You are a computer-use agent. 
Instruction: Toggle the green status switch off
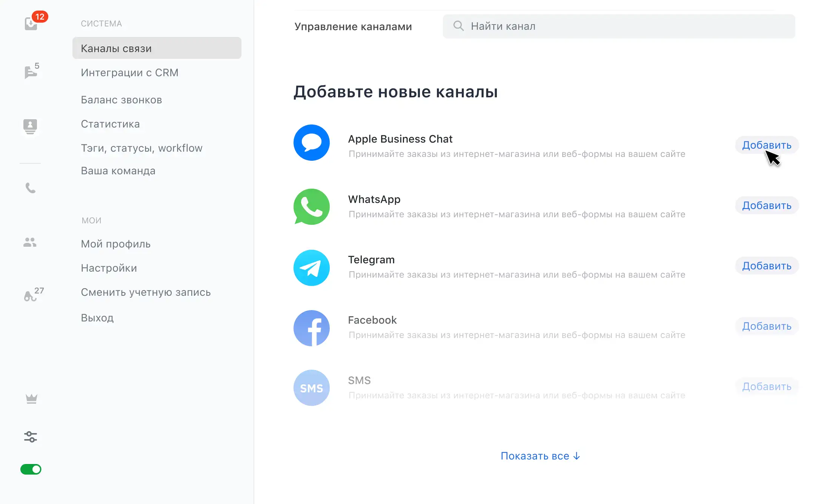pyautogui.click(x=31, y=469)
